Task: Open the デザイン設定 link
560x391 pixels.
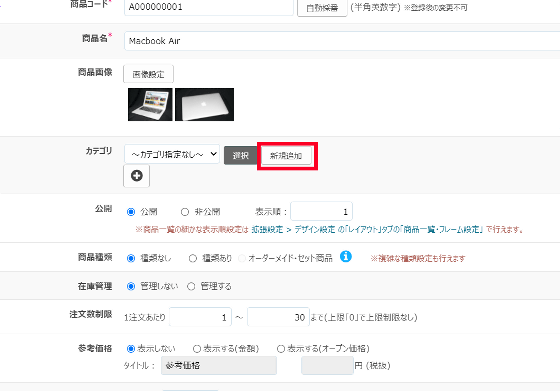Action: 315,230
